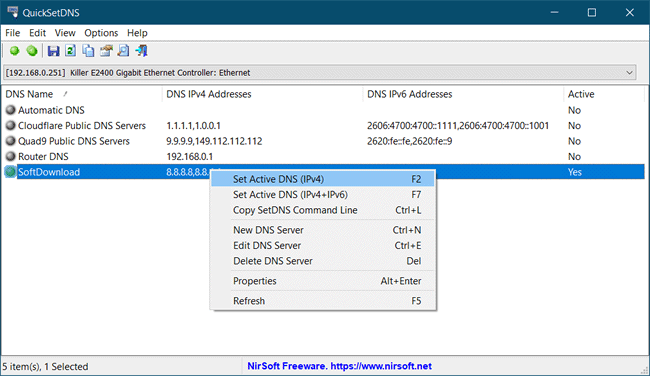Click the Exit door toolbar icon
Image resolution: width=650 pixels, height=376 pixels.
click(141, 51)
